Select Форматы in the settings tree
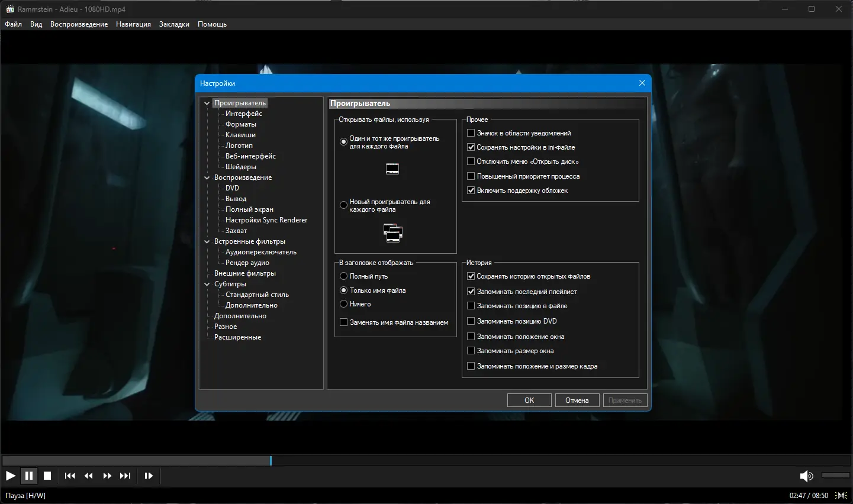Viewport: 853px width, 504px height. click(241, 124)
